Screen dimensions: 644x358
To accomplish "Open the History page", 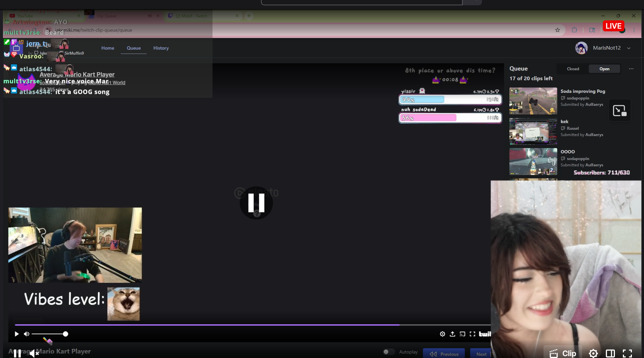I will pos(161,48).
